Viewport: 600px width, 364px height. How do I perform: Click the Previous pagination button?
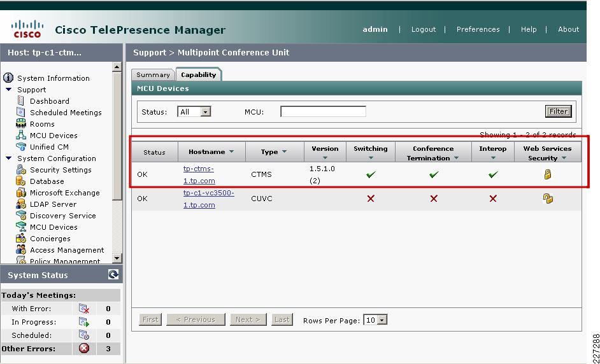(x=196, y=319)
